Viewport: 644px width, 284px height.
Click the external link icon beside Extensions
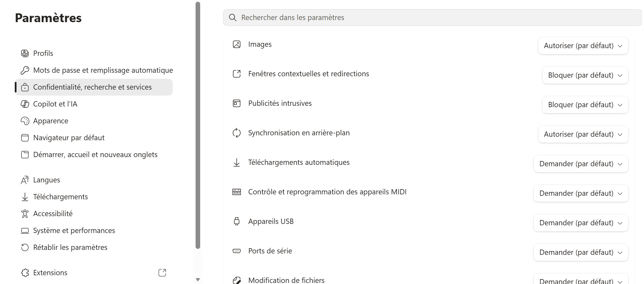[162, 273]
